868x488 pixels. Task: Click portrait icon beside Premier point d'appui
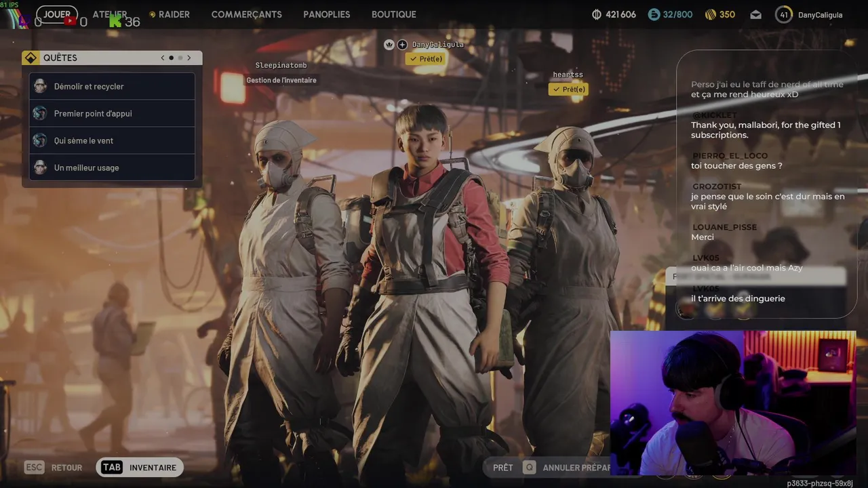coord(40,113)
